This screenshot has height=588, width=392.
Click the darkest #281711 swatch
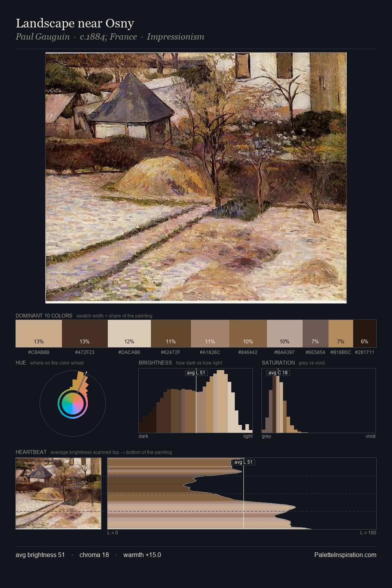(365, 334)
